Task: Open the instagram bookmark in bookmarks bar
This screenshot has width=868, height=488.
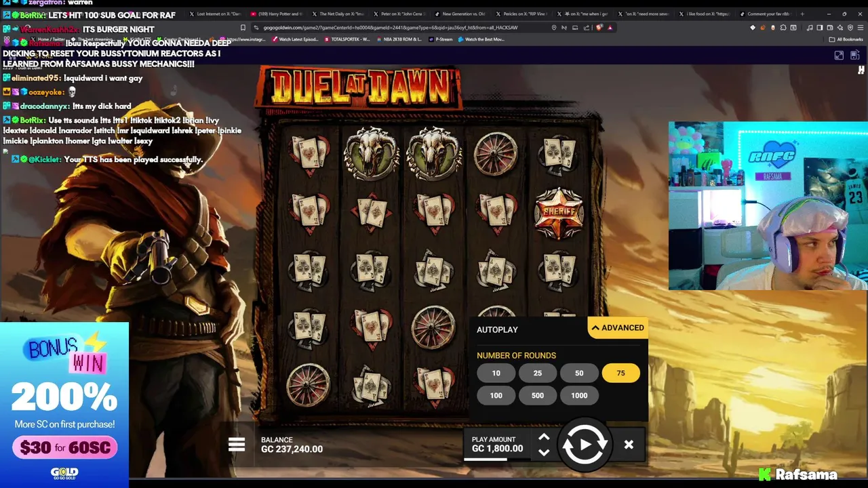Action: pyautogui.click(x=244, y=39)
